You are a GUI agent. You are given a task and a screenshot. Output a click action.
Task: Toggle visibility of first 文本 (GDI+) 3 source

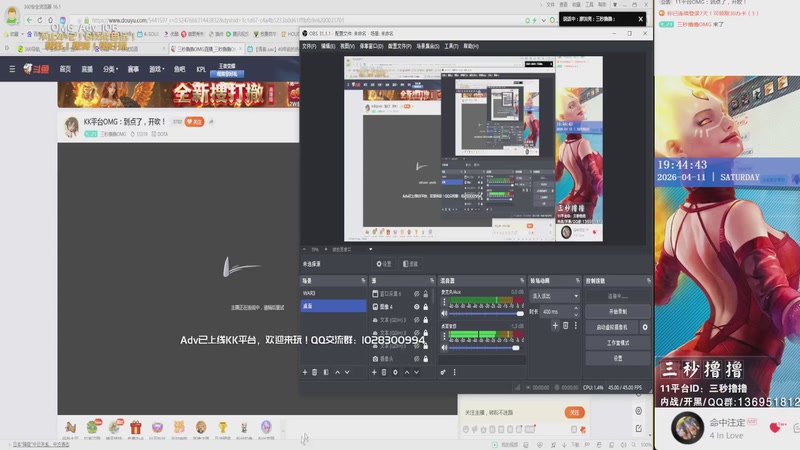point(416,320)
